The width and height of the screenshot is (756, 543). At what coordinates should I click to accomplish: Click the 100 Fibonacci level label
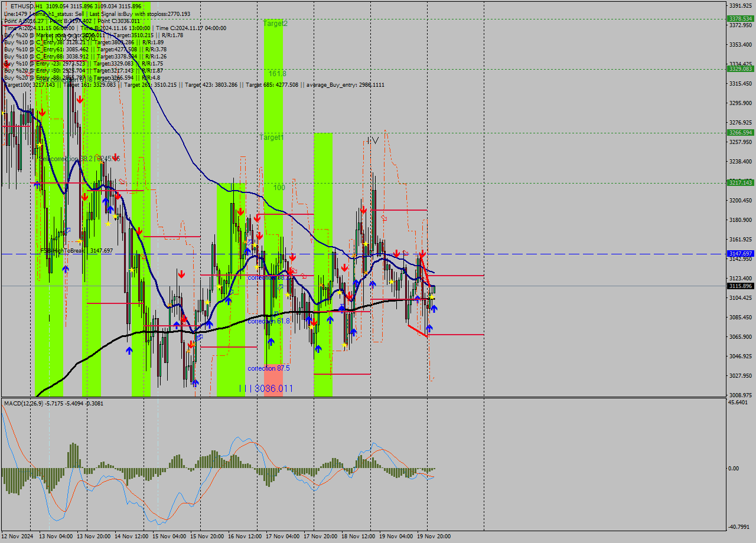coord(279,188)
